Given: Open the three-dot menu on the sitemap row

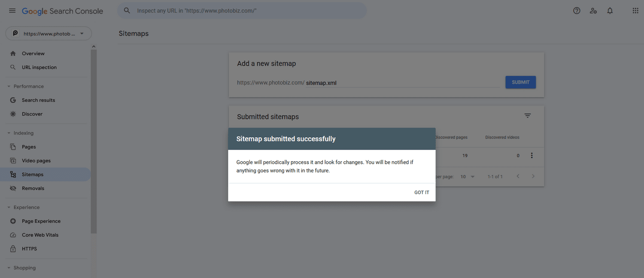Looking at the screenshot, I should click(532, 155).
